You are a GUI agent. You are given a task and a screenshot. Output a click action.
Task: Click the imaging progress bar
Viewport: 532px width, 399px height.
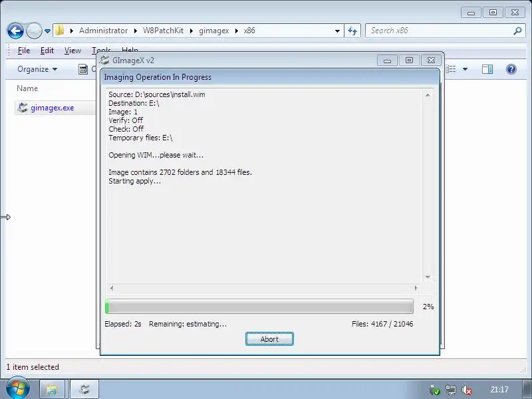pyautogui.click(x=259, y=307)
